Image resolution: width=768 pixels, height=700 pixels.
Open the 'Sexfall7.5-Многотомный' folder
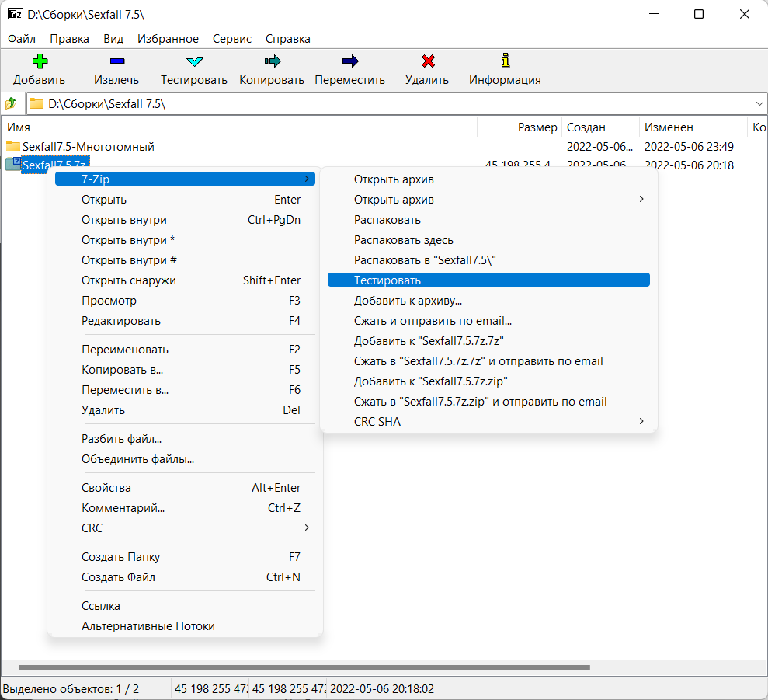point(88,147)
